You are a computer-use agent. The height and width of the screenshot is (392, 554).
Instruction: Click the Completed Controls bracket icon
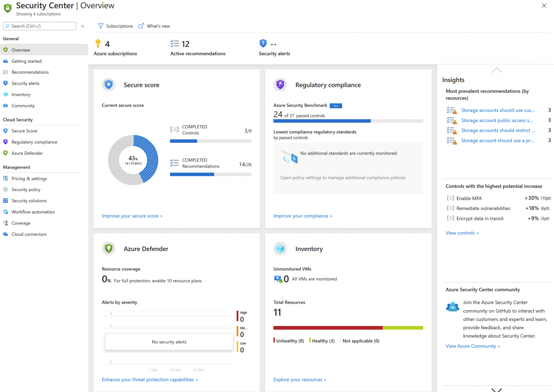coord(175,129)
